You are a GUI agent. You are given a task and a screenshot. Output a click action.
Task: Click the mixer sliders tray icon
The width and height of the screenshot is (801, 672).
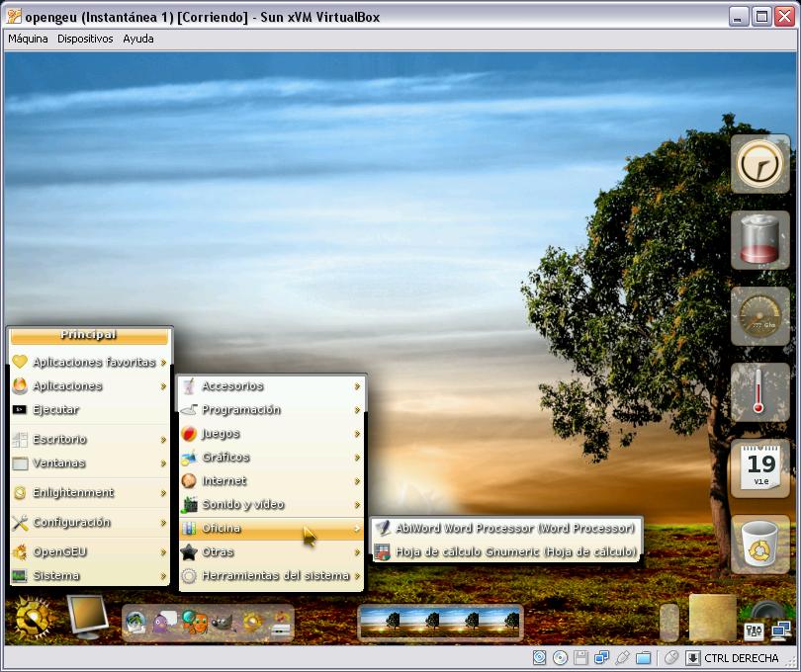pos(754,631)
